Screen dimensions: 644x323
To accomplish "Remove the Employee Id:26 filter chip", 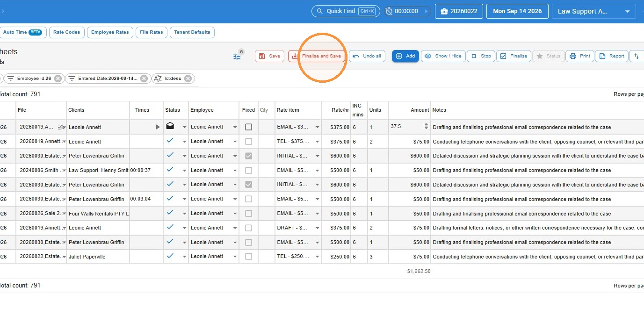I will [58, 79].
